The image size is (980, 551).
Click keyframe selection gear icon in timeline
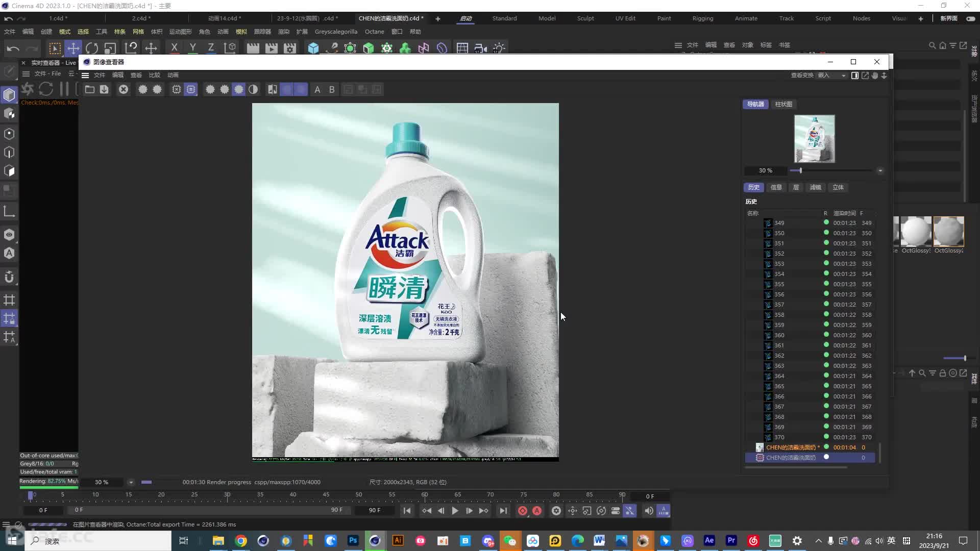click(x=556, y=511)
